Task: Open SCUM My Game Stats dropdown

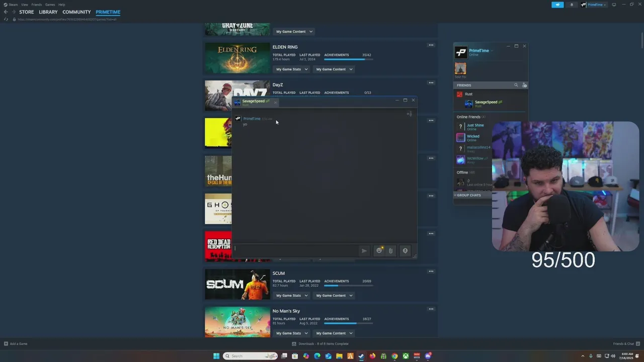Action: pos(292,296)
